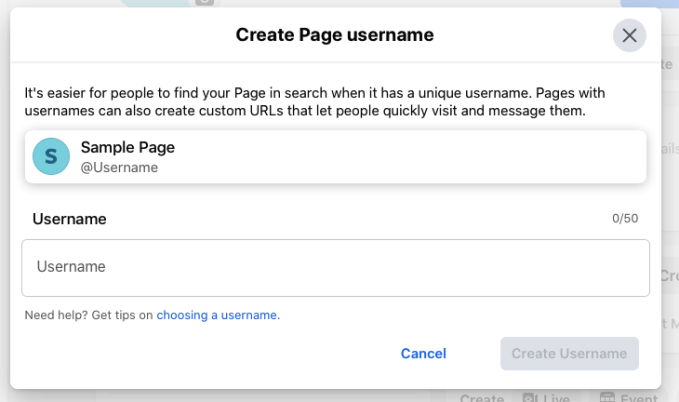Image resolution: width=679 pixels, height=402 pixels.
Task: Click the 'Create Page username' dialog title
Action: click(335, 36)
